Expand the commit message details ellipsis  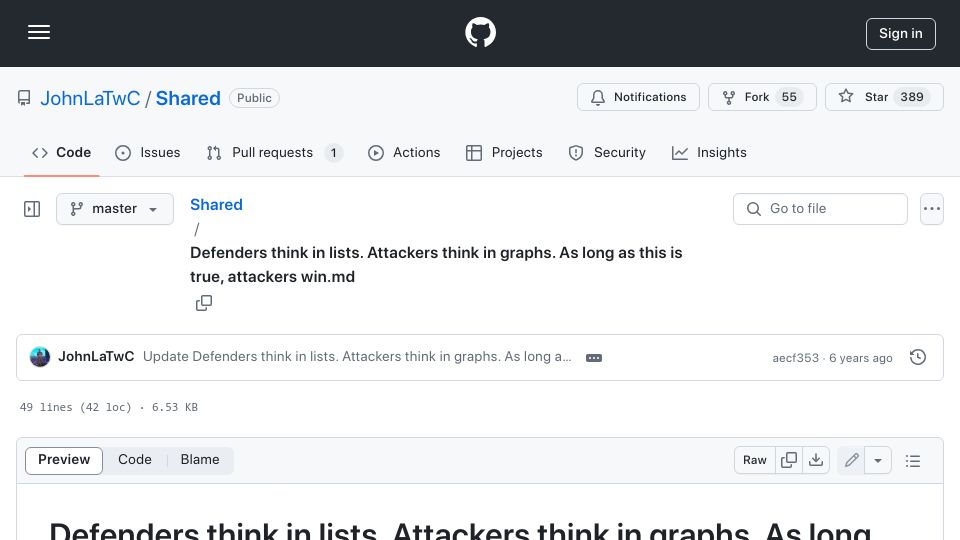(594, 358)
